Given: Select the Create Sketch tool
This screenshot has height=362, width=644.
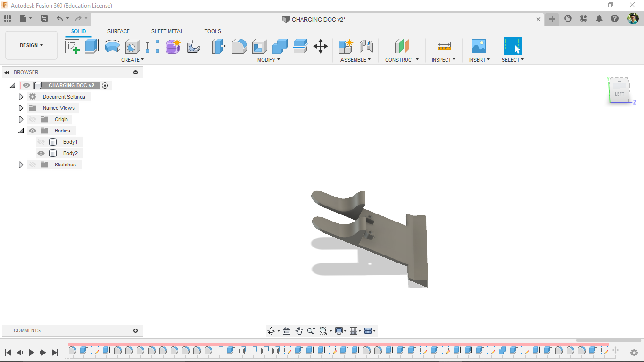Looking at the screenshot, I should (x=72, y=46).
